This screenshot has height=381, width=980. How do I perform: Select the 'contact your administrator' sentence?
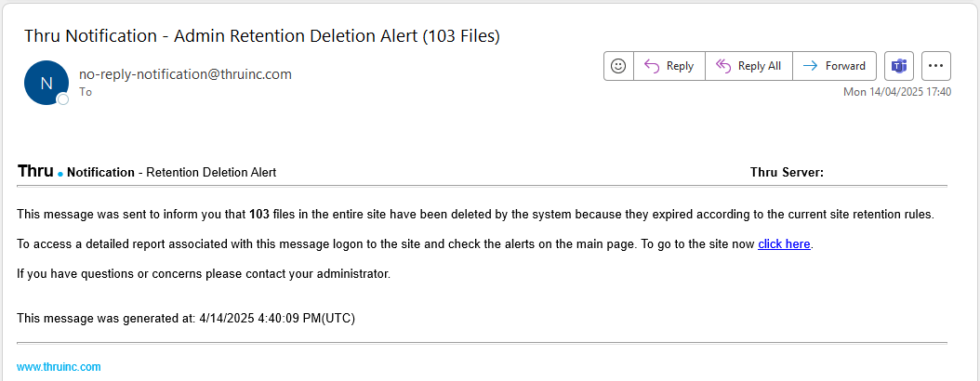[x=204, y=273]
